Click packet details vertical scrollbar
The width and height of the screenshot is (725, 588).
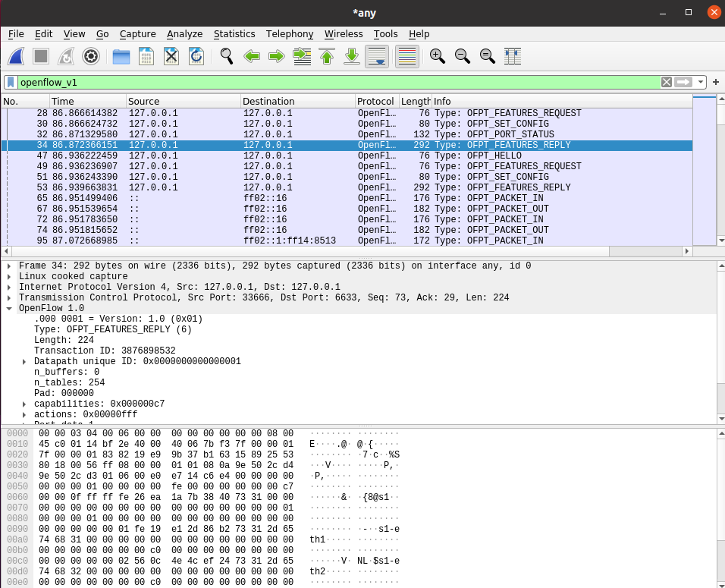[721, 342]
